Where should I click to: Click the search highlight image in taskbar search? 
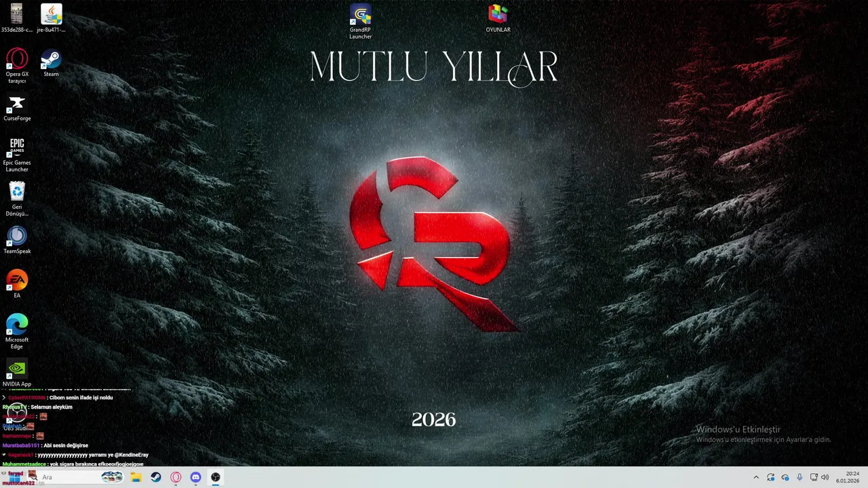(112, 477)
